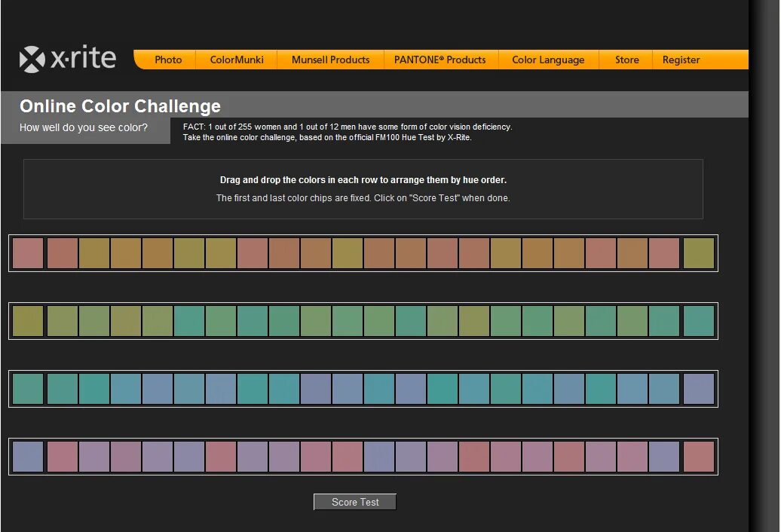Select the second chip in the third row

tap(63, 389)
